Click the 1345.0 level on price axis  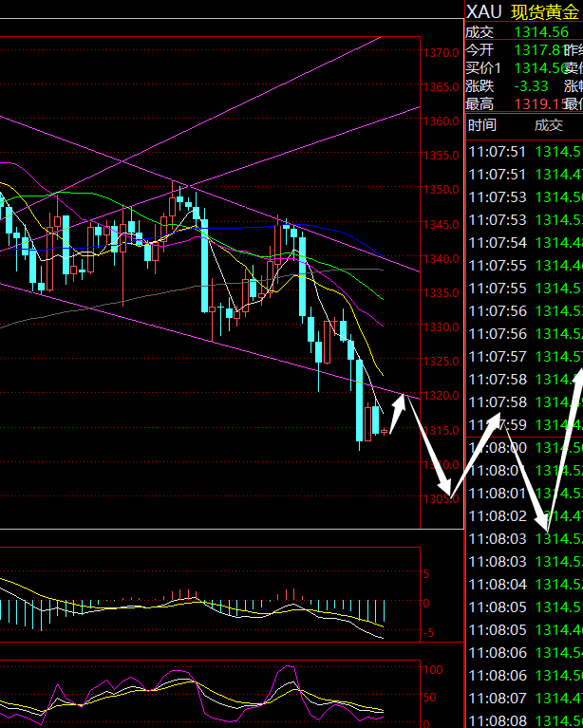pyautogui.click(x=441, y=224)
